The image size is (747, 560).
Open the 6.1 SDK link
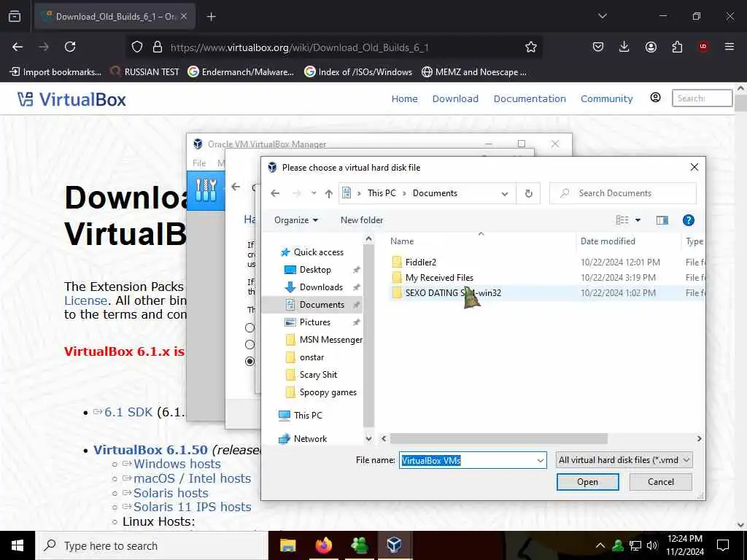click(128, 412)
